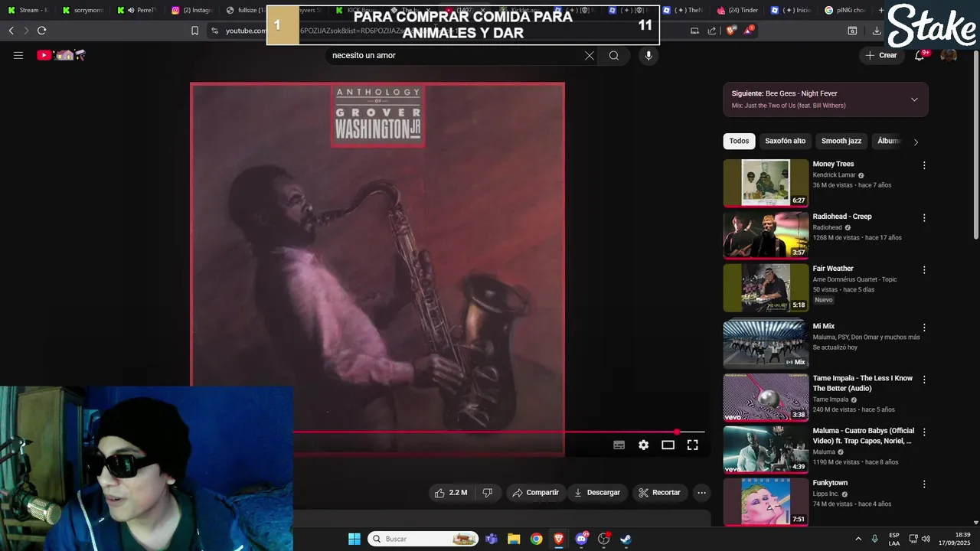Open options for Radiohead Creep video

tap(924, 218)
